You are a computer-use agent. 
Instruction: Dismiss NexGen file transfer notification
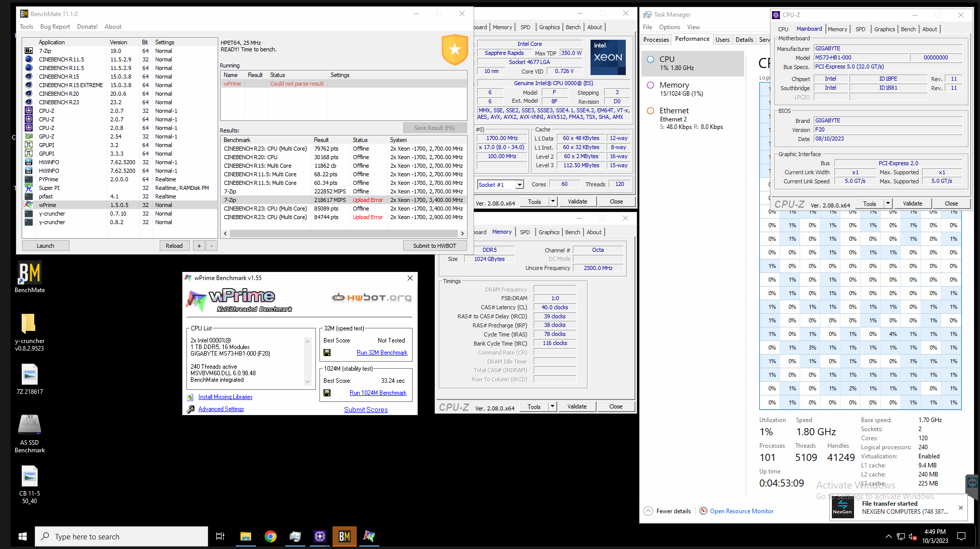click(961, 508)
